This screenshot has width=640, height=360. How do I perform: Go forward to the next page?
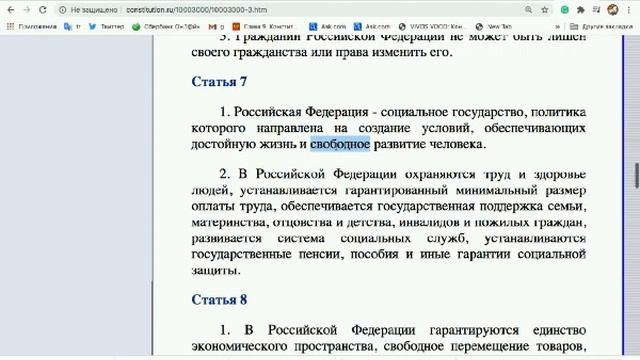coord(27,10)
